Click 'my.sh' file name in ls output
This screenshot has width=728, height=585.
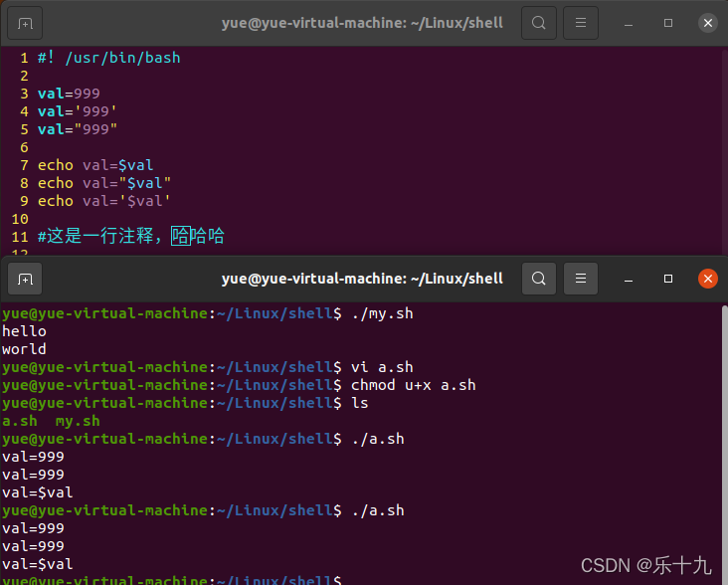[x=78, y=421]
